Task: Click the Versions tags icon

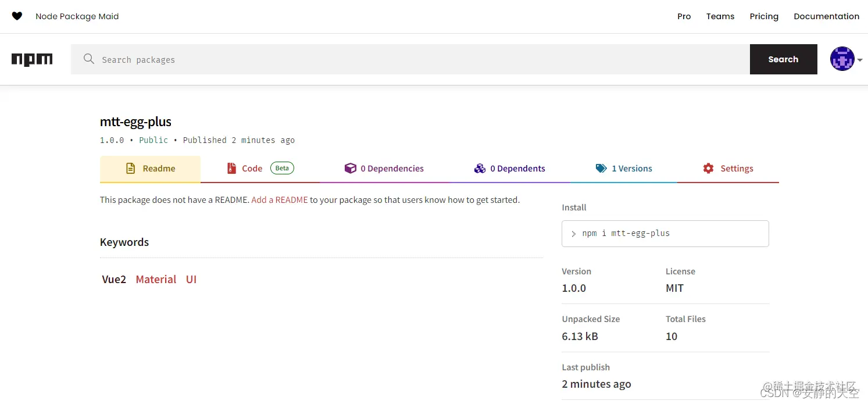Action: point(601,169)
